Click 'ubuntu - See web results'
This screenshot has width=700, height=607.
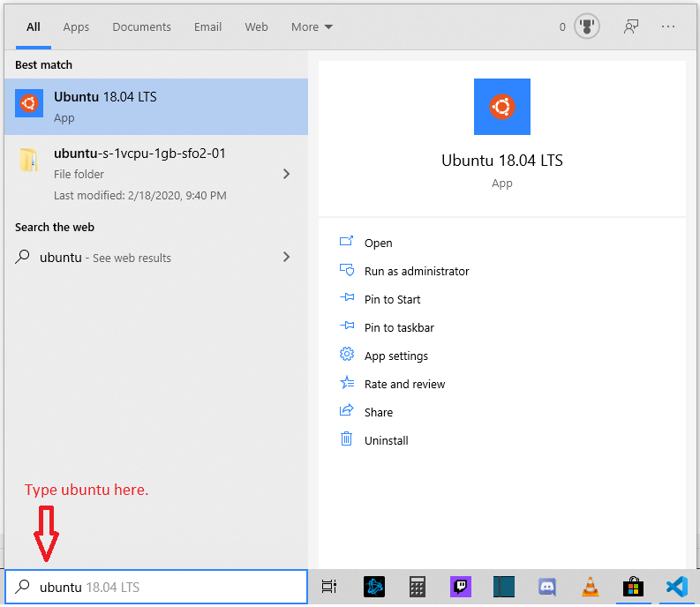coord(105,258)
